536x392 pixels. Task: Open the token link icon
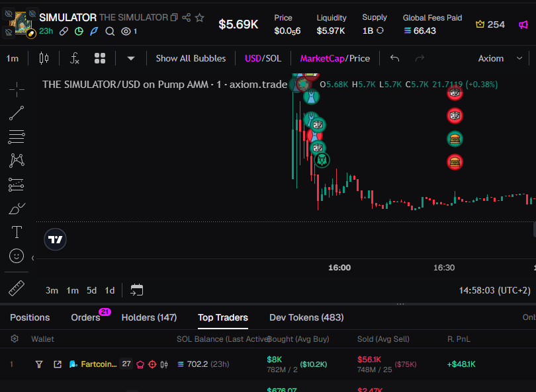[x=64, y=32]
